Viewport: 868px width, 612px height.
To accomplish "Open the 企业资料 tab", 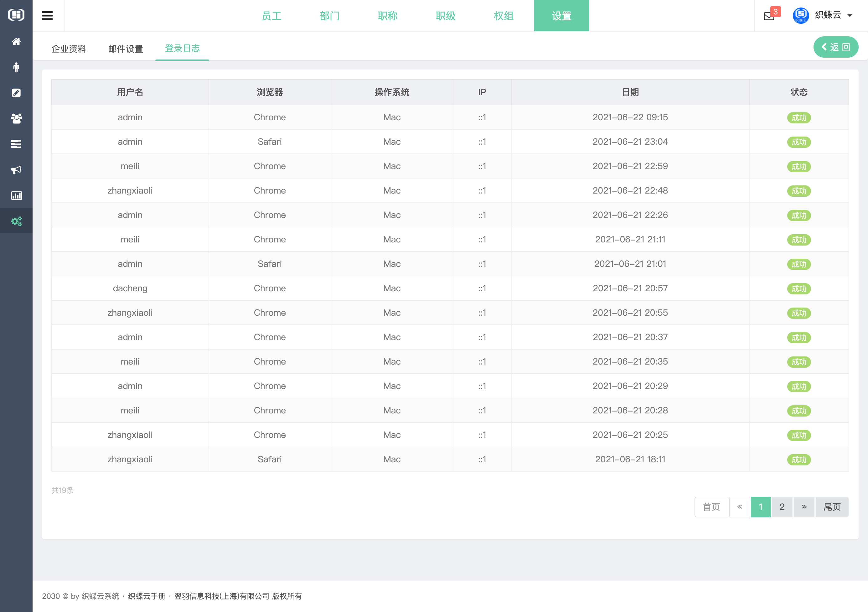I will [x=69, y=49].
